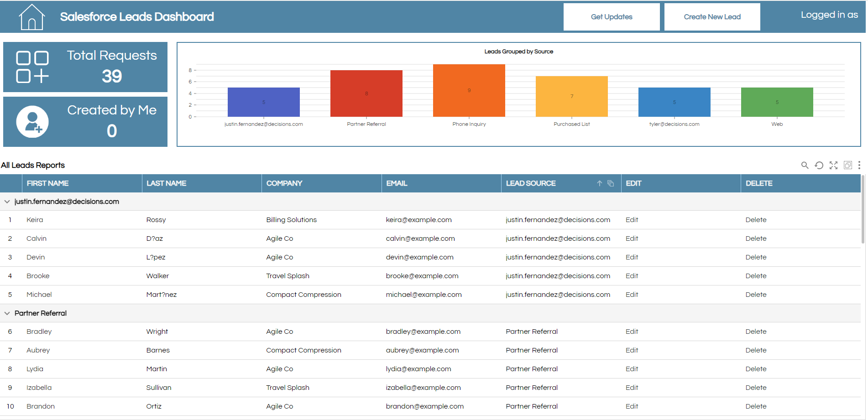Screen dimensions: 868x420
Task: Click keira@example.com email cell
Action: click(418, 220)
